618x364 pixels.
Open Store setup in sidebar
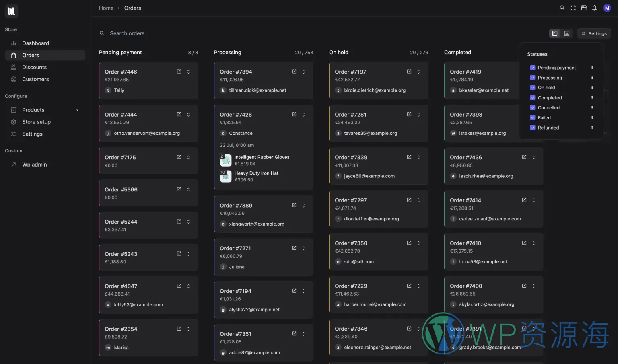click(x=45, y=122)
